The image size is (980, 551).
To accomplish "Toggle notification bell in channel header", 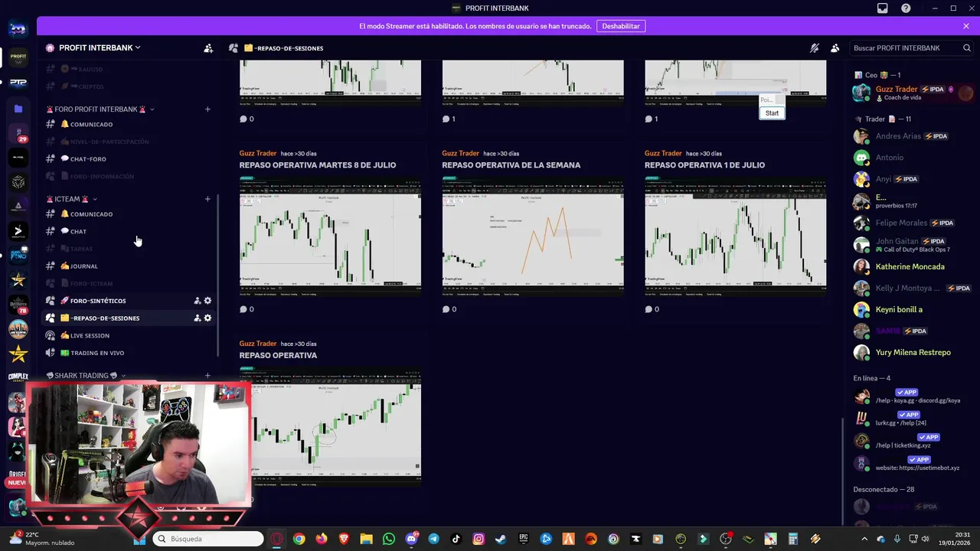I will (815, 48).
